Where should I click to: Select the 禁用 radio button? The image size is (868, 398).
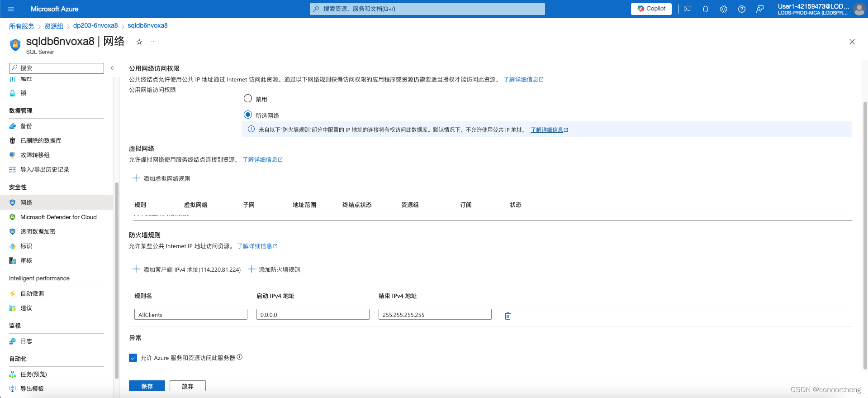pyautogui.click(x=248, y=98)
